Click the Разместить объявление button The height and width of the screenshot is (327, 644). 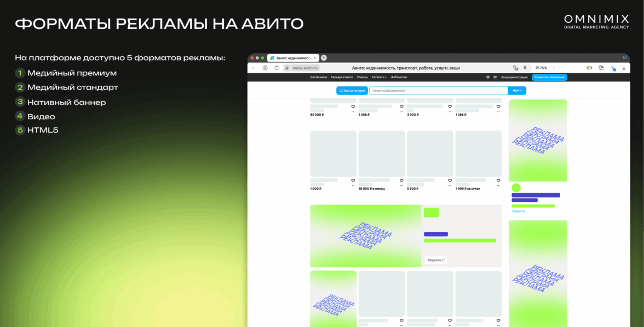pyautogui.click(x=550, y=77)
